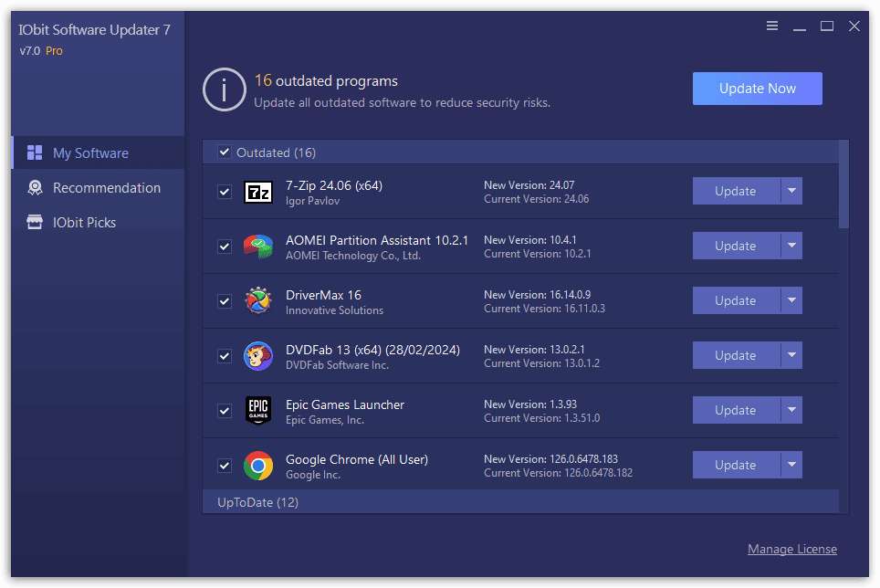Update DriverMax 16

(736, 300)
